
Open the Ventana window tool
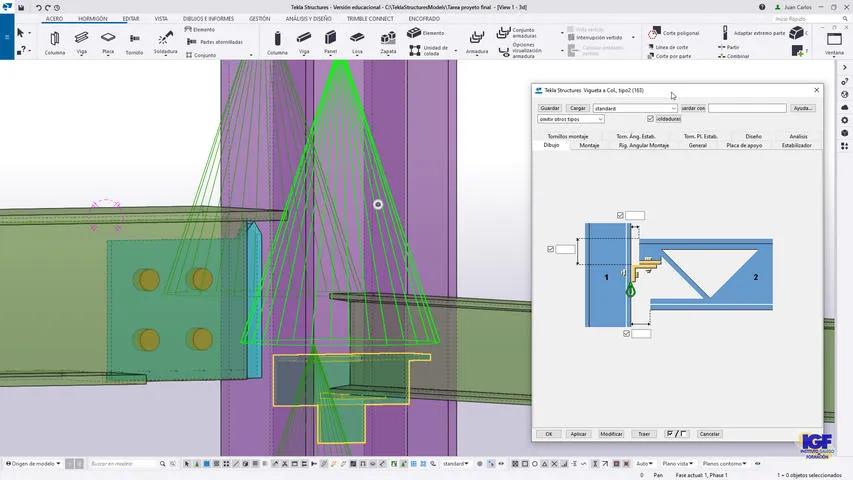pyautogui.click(x=834, y=42)
